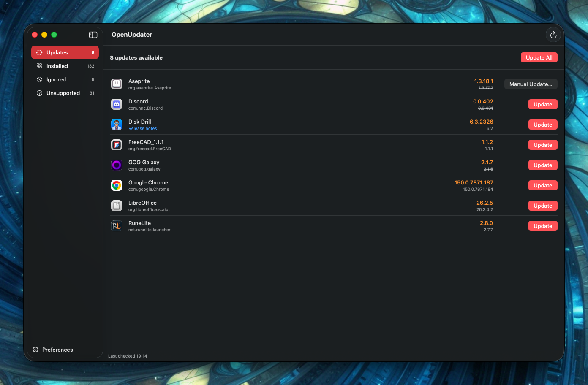Click the new version 0.0.402
The width and height of the screenshot is (588, 385).
coord(483,101)
